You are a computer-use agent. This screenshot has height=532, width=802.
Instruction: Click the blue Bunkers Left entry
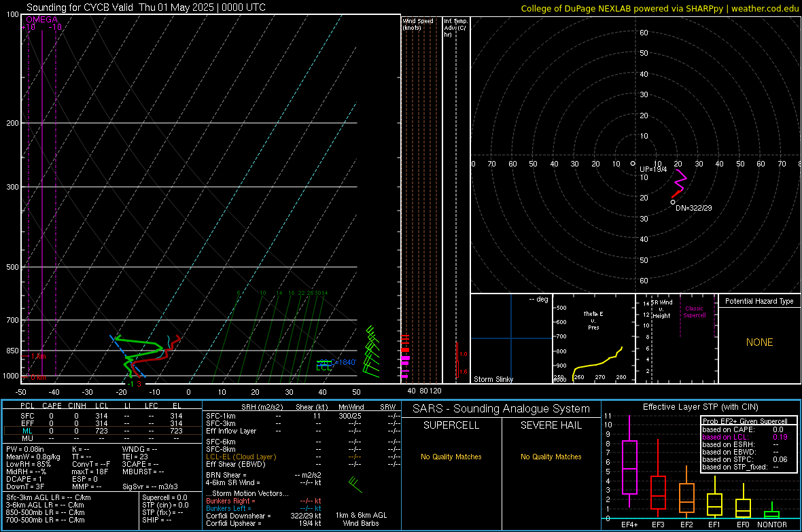pyautogui.click(x=264, y=508)
